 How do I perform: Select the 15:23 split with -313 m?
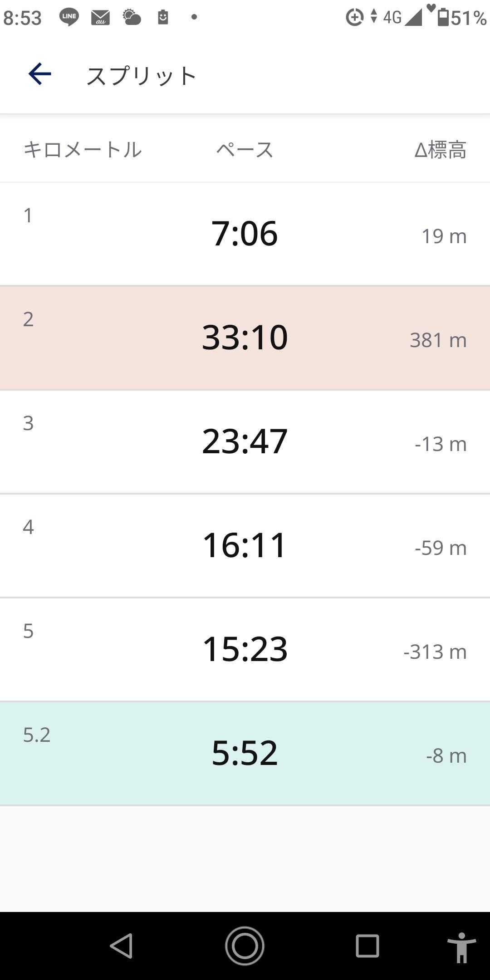click(245, 649)
